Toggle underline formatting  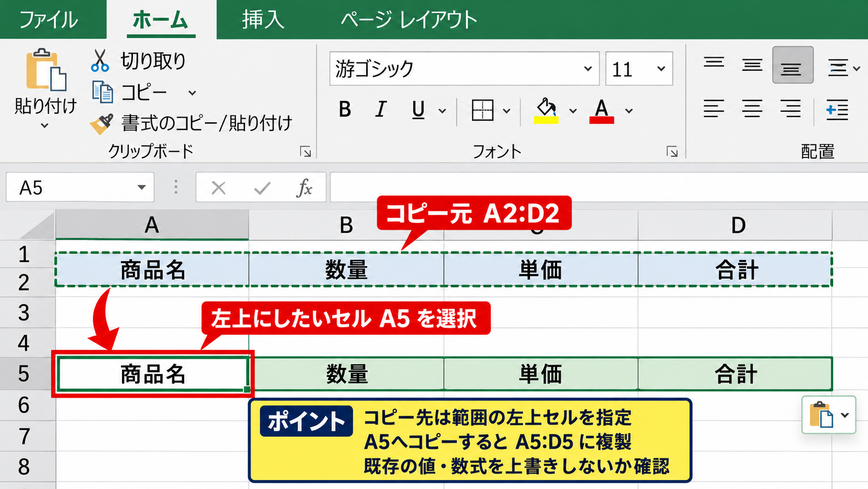tap(418, 110)
